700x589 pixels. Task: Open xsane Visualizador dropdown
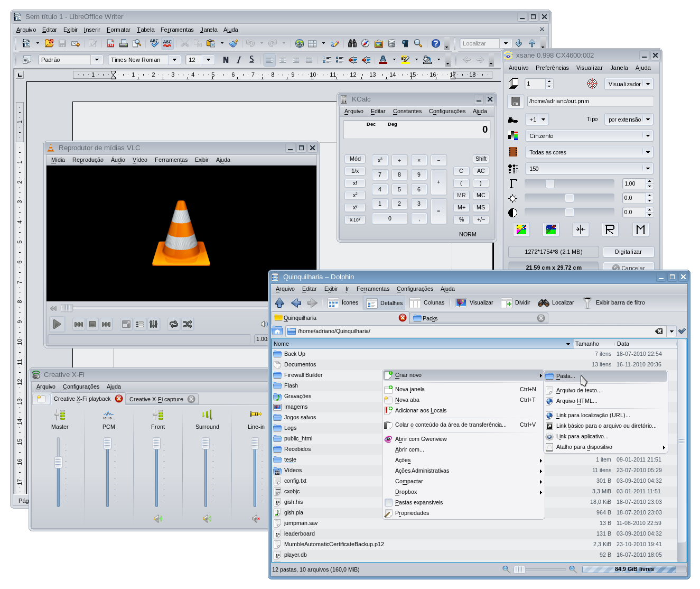[629, 84]
